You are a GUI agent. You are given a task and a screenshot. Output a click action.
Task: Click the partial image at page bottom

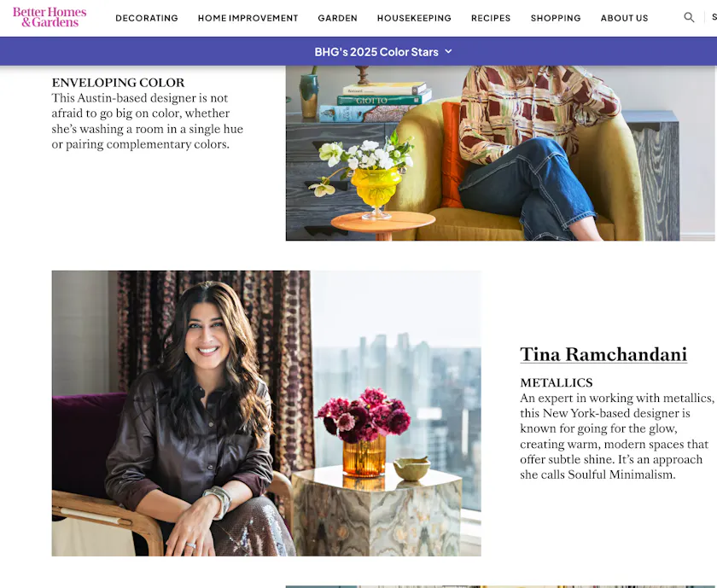pyautogui.click(x=501, y=586)
